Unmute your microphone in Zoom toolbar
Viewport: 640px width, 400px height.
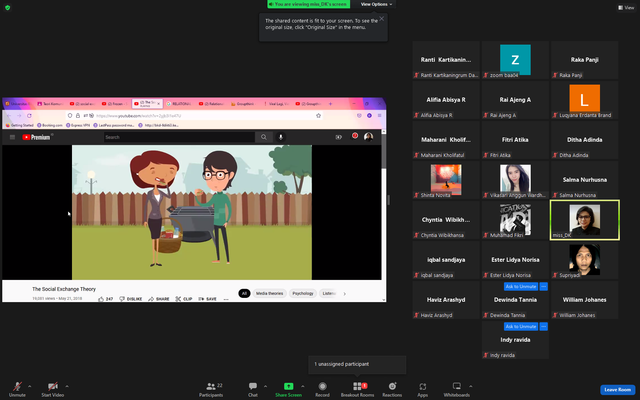coord(17,389)
